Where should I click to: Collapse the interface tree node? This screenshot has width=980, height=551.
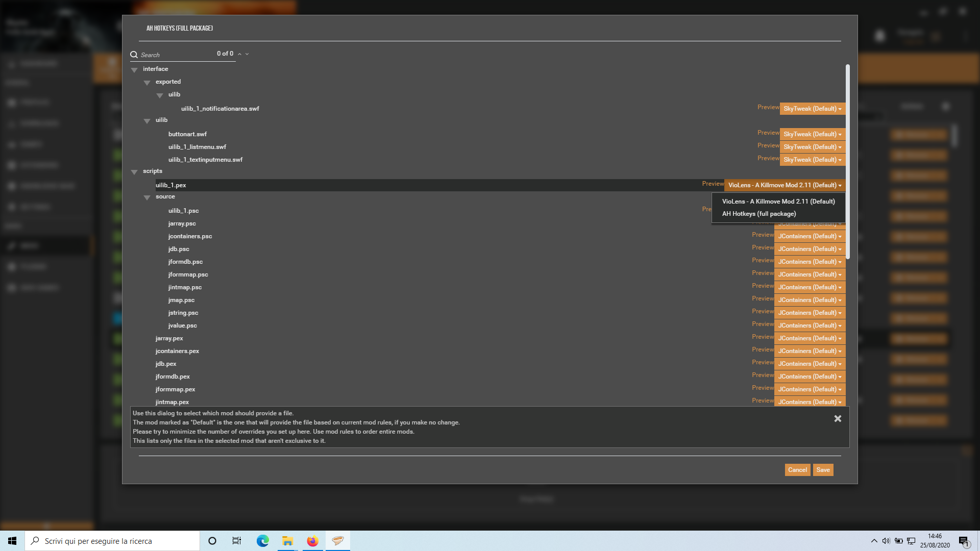tap(134, 70)
